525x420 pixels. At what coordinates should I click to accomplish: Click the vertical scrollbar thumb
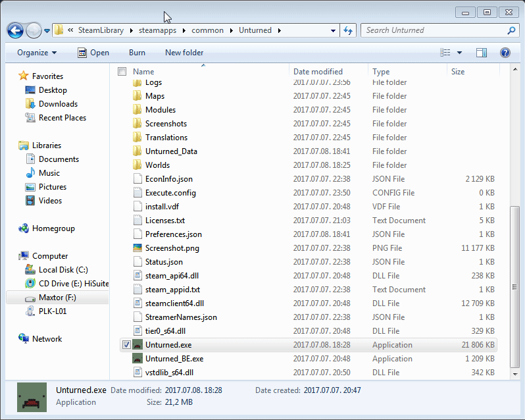point(514,287)
